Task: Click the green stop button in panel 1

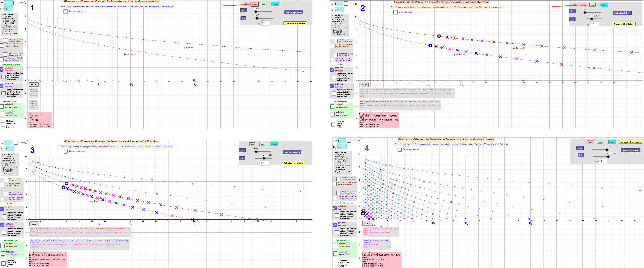Action: [x=264, y=5]
